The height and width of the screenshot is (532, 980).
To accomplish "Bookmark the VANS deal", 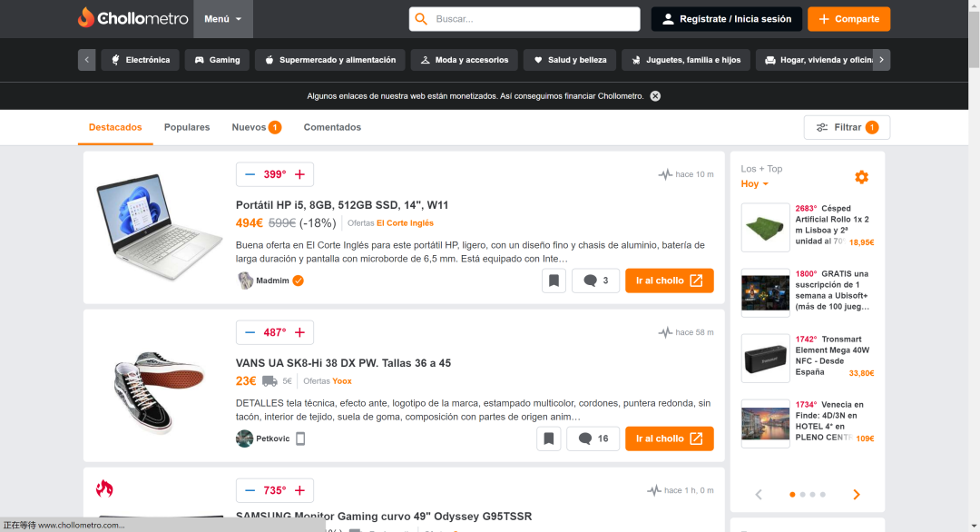I will 549,438.
